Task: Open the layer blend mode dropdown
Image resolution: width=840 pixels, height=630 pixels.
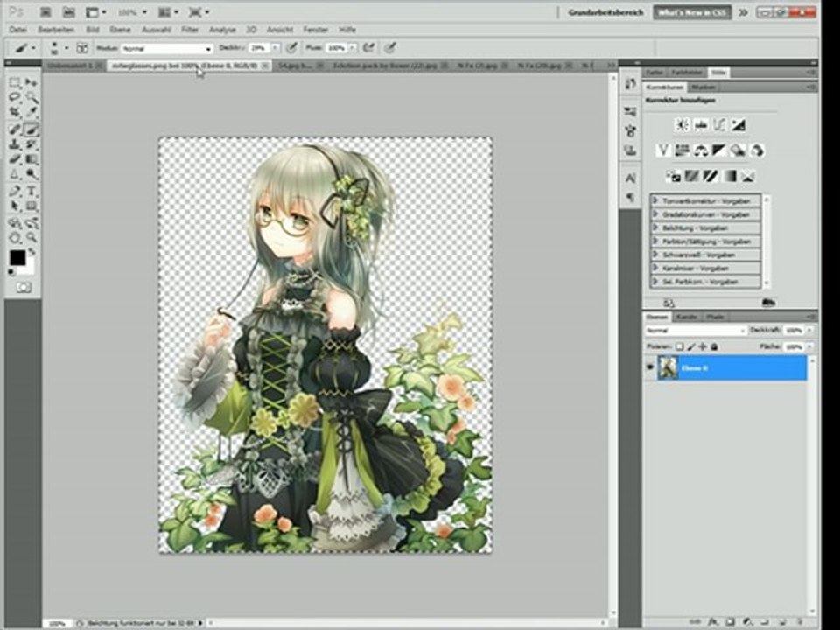Action: (x=696, y=331)
